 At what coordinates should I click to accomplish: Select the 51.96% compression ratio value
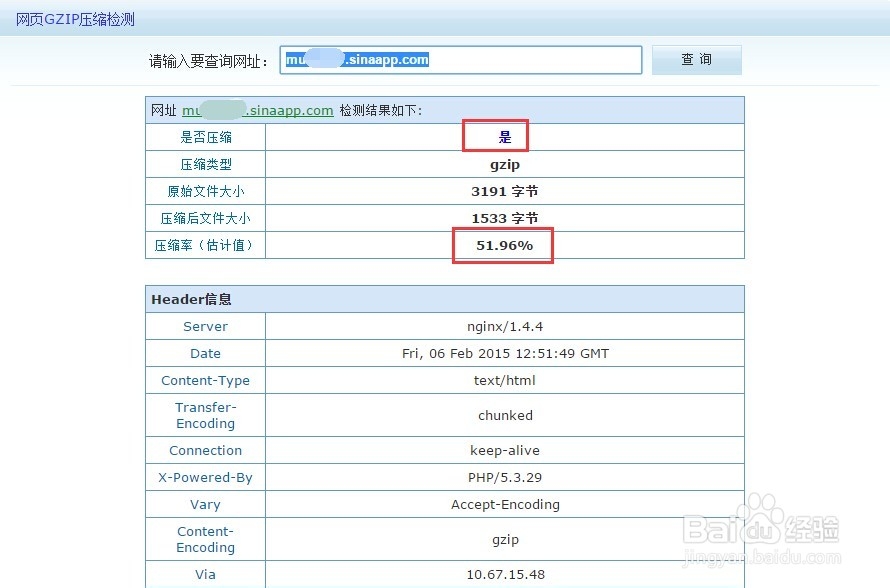pyautogui.click(x=505, y=245)
